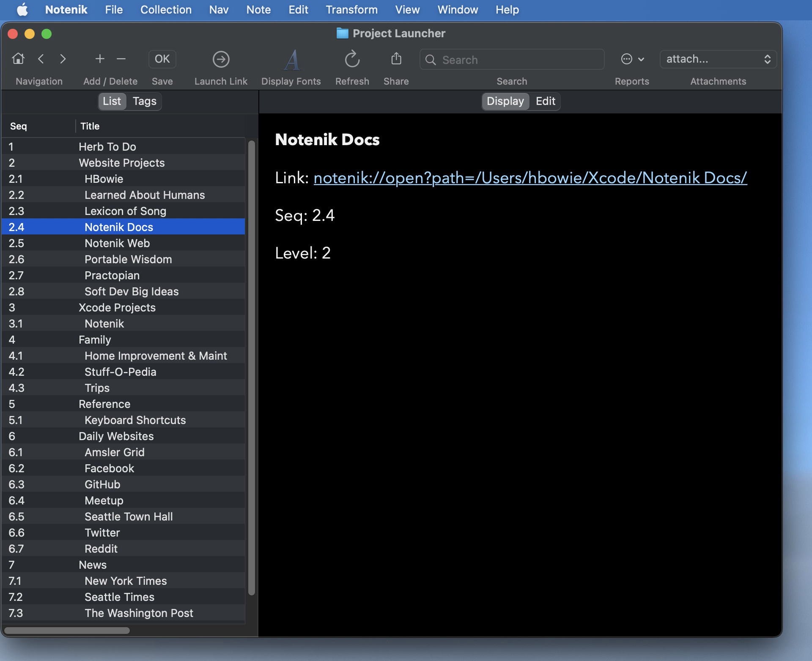Image resolution: width=812 pixels, height=661 pixels.
Task: Open the attach... dropdown menu
Action: [x=718, y=59]
